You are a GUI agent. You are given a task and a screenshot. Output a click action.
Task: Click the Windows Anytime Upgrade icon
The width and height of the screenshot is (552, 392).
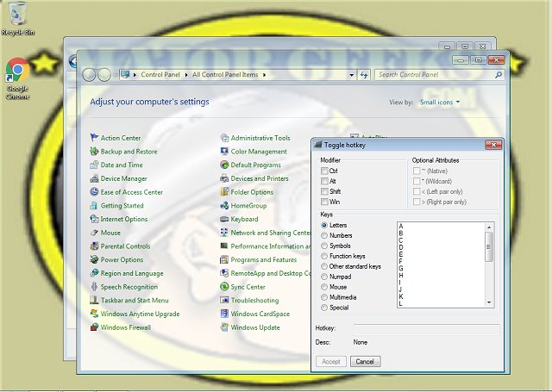click(x=94, y=314)
